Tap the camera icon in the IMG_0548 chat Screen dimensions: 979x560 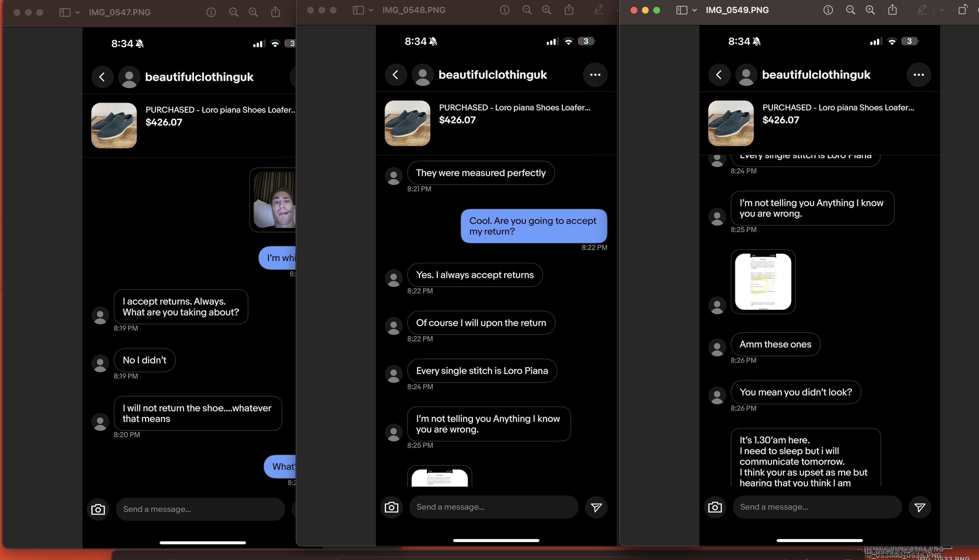click(x=392, y=507)
